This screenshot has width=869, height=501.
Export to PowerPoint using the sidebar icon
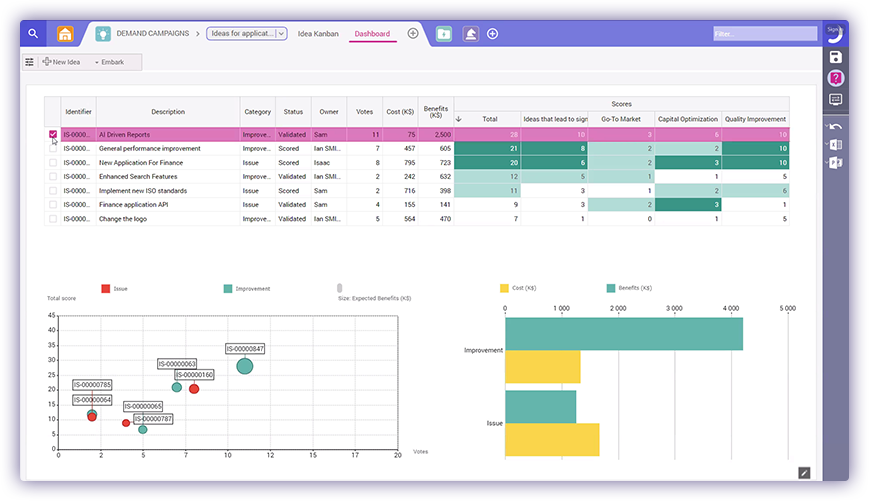pyautogui.click(x=836, y=163)
